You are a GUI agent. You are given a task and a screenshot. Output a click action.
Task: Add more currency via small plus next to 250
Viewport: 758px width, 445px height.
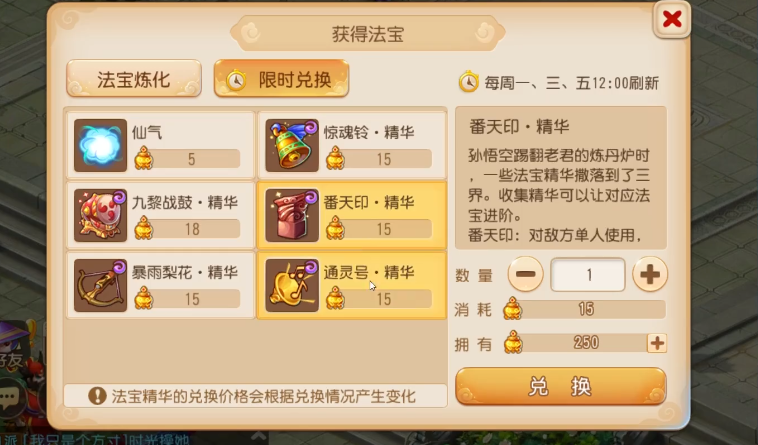pyautogui.click(x=657, y=343)
